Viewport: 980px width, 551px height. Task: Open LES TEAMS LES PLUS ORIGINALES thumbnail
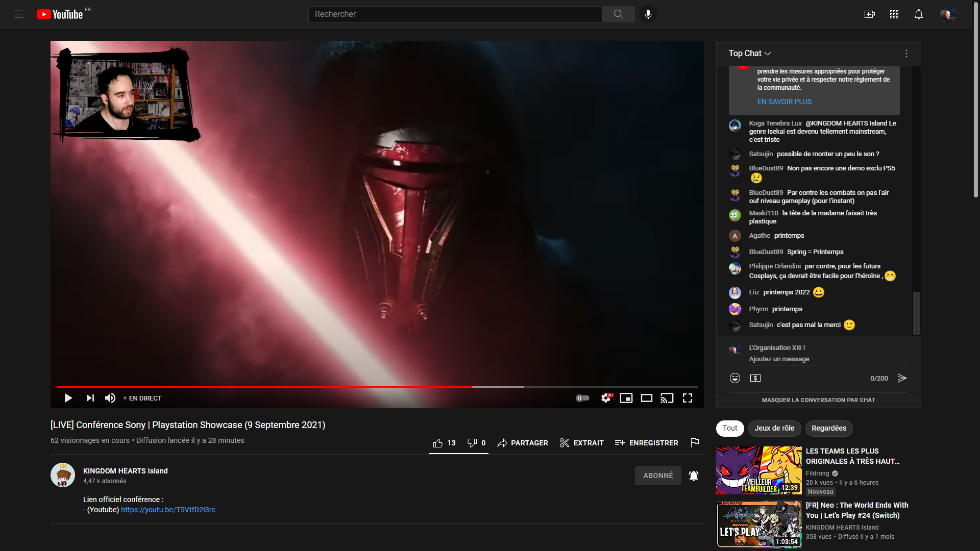(759, 470)
